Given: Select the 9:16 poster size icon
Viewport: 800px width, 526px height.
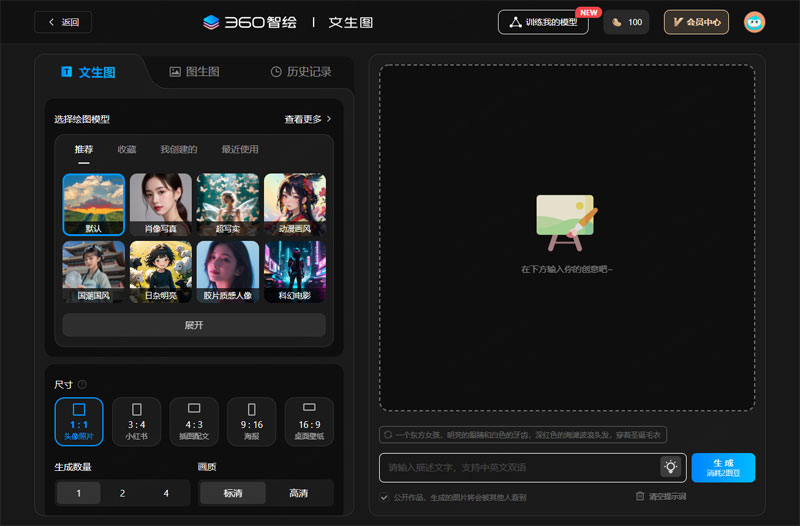Looking at the screenshot, I should pyautogui.click(x=252, y=409).
